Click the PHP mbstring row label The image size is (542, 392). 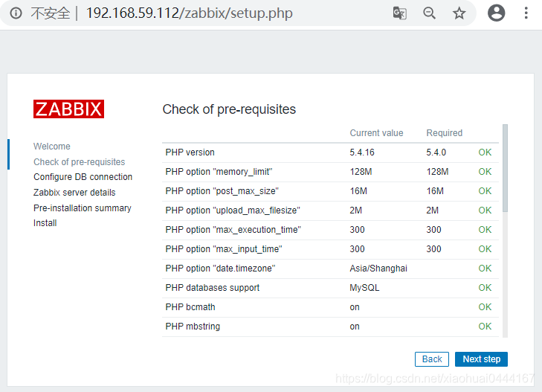coord(193,327)
